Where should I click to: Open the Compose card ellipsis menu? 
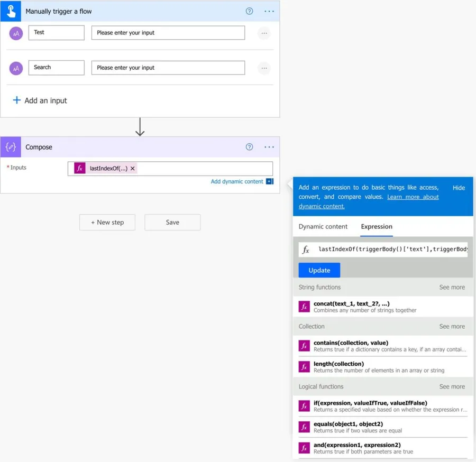[269, 147]
